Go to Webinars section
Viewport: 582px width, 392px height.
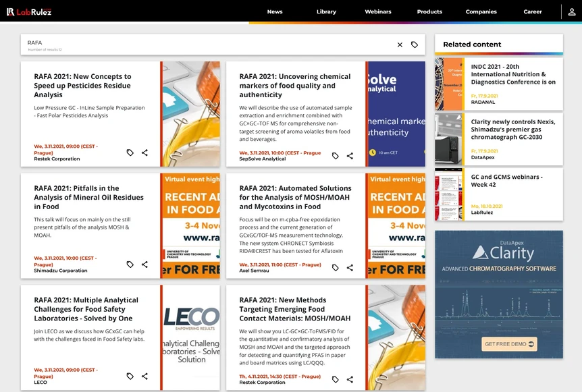[378, 12]
